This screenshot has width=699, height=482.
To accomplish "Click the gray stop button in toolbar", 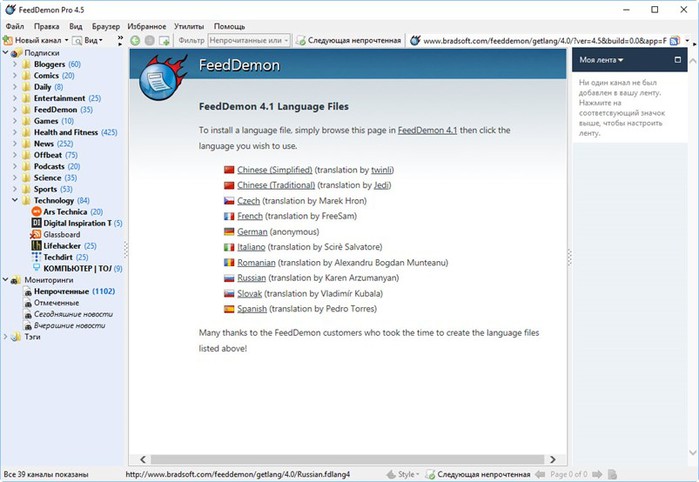I will 150,41.
